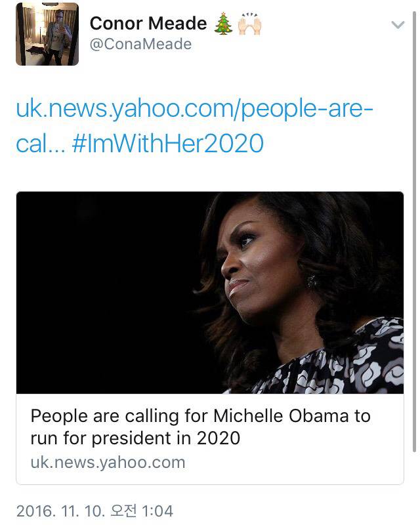Screen dimensions: 420x527
Task: Click the dark background of preview image
Action: click(98, 295)
